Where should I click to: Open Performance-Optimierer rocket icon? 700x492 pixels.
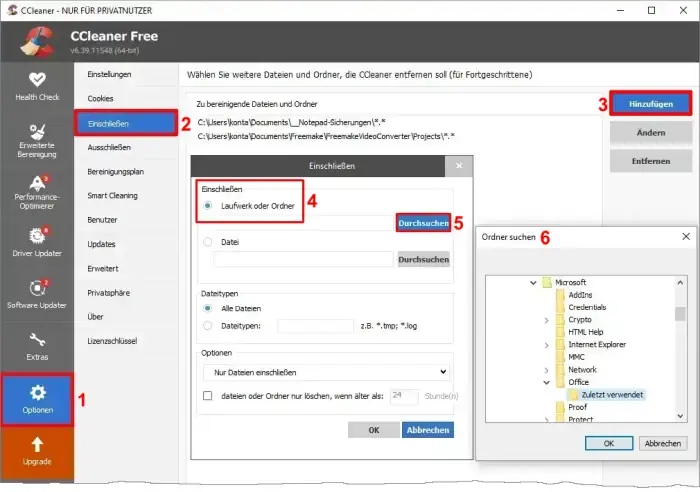pyautogui.click(x=37, y=183)
